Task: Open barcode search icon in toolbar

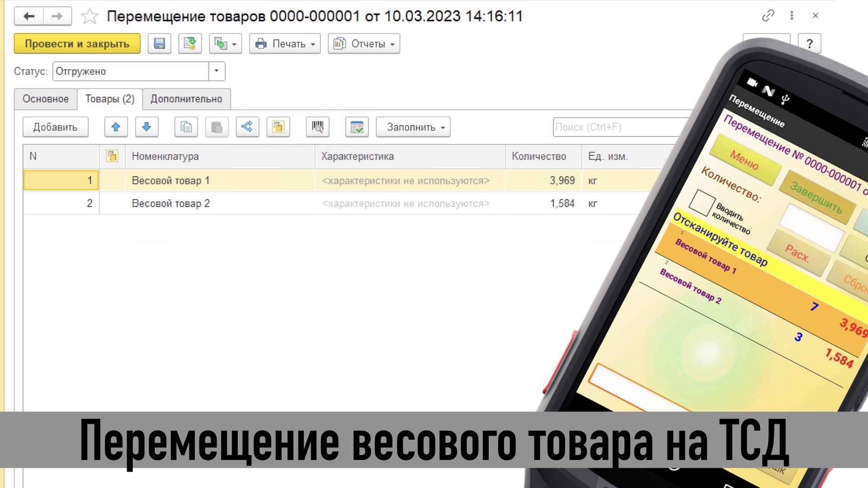Action: 318,127
